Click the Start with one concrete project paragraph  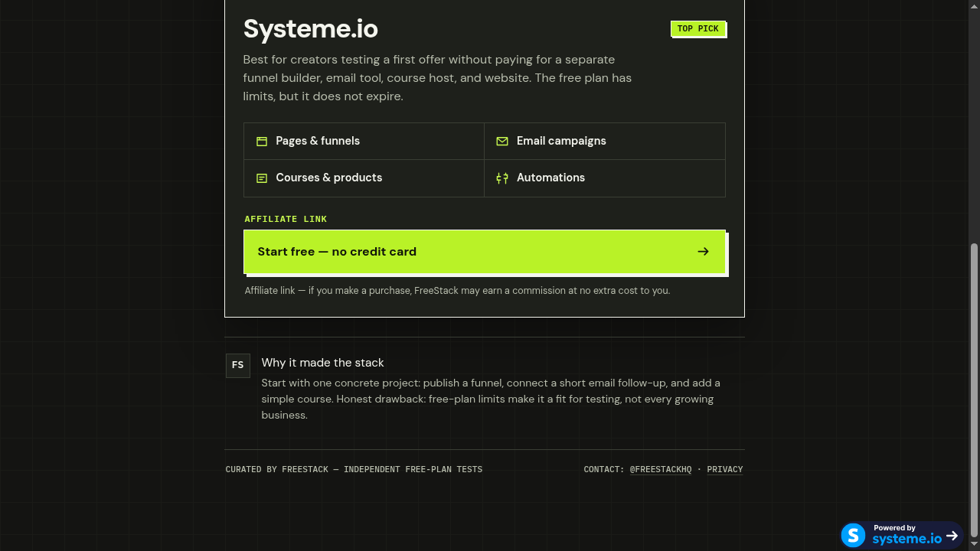pyautogui.click(x=491, y=399)
